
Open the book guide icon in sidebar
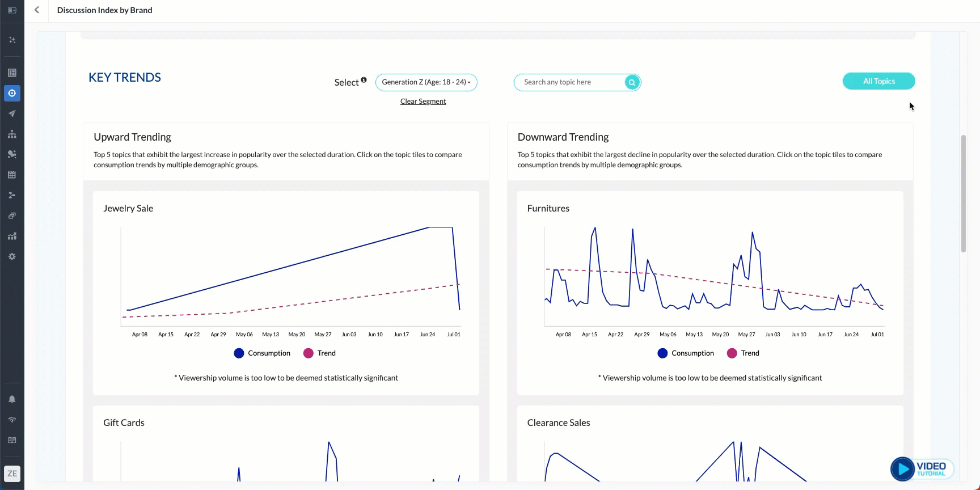pyautogui.click(x=12, y=440)
